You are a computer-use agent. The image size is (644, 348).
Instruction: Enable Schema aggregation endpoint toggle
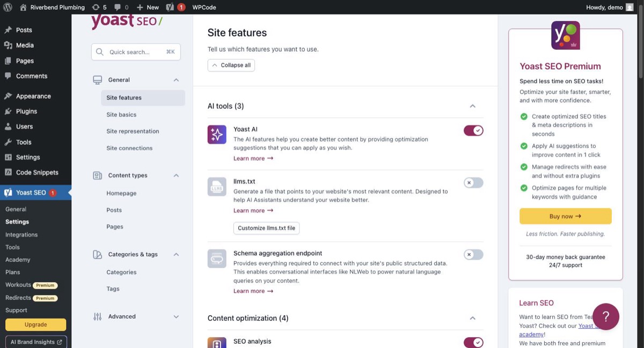tap(473, 255)
